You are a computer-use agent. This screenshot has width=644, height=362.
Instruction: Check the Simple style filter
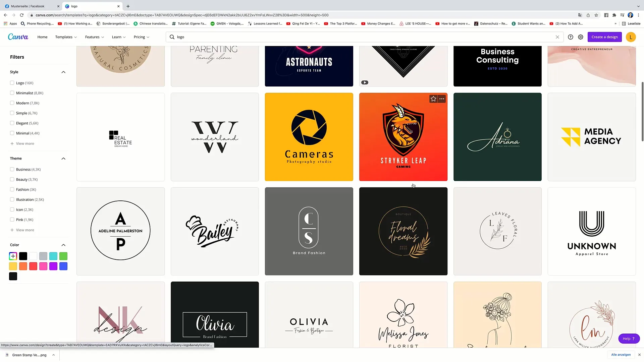click(12, 113)
